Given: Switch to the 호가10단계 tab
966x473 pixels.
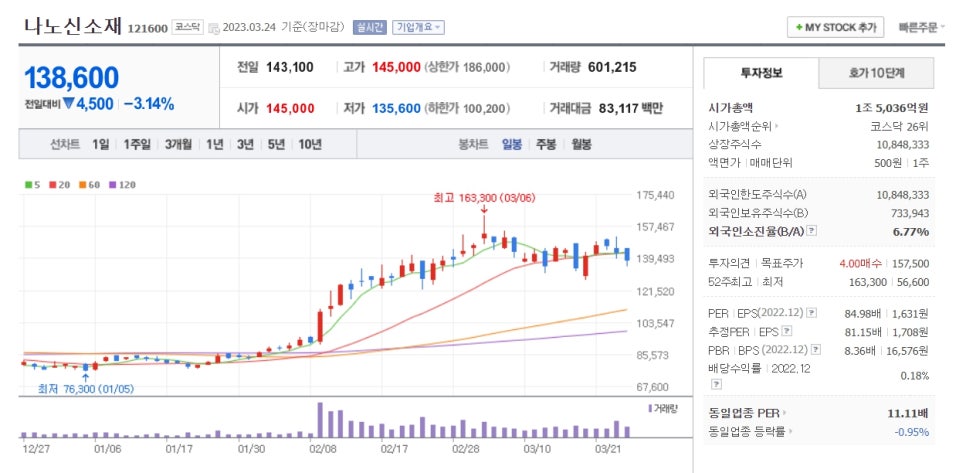Looking at the screenshot, I should click(x=876, y=73).
